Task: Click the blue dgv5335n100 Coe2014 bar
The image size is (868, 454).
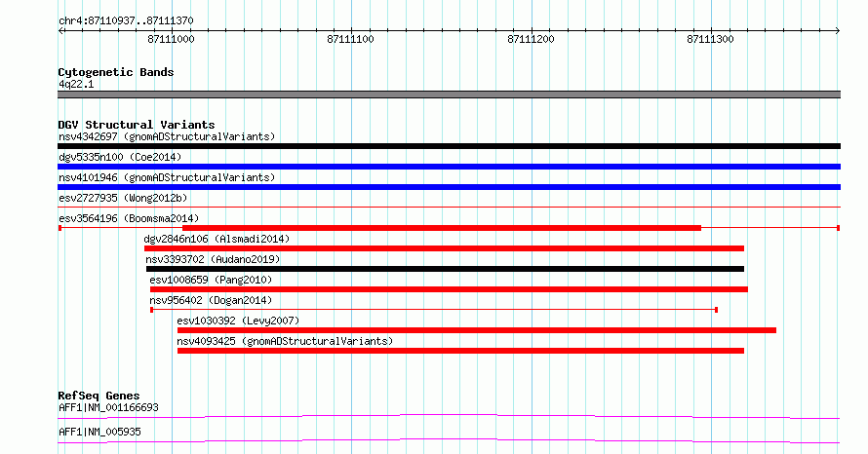Action: pos(449,167)
